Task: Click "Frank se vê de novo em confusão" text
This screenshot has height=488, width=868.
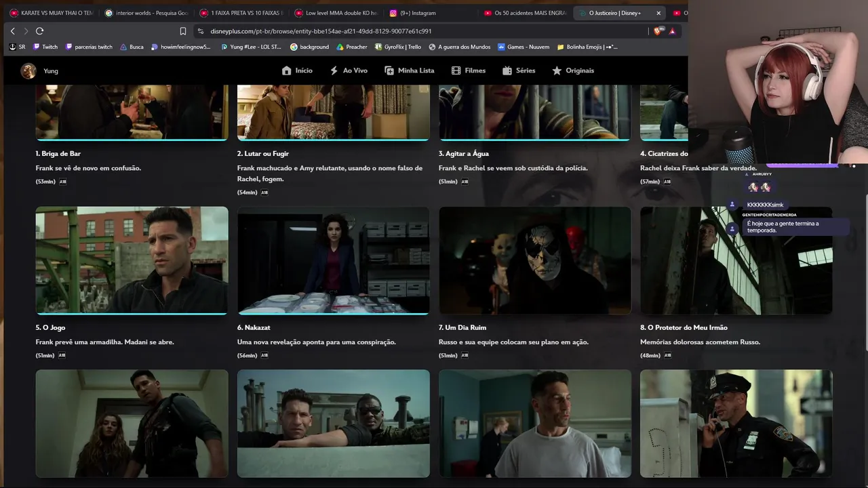Action: point(89,168)
